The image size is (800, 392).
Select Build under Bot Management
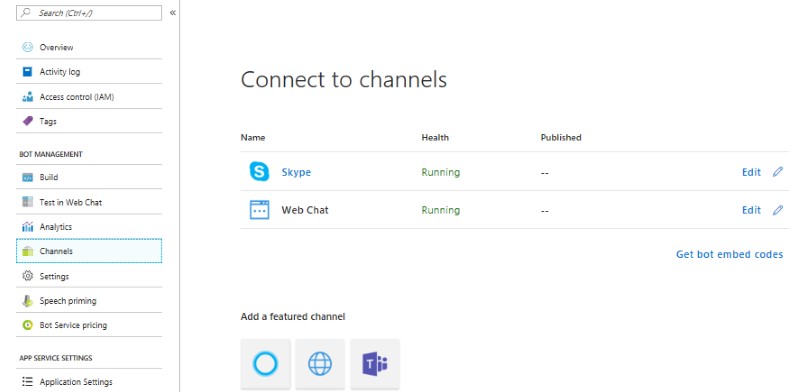tap(89, 177)
